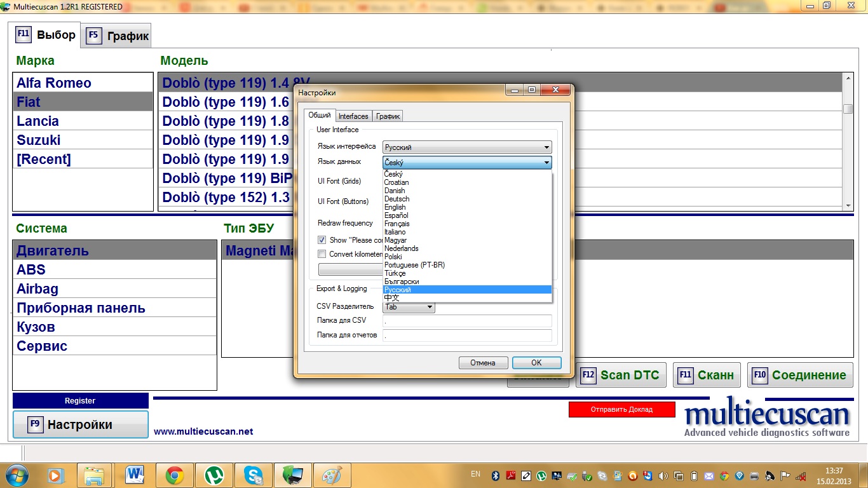Select Deutsch in the data language list
868x488 pixels.
397,199
